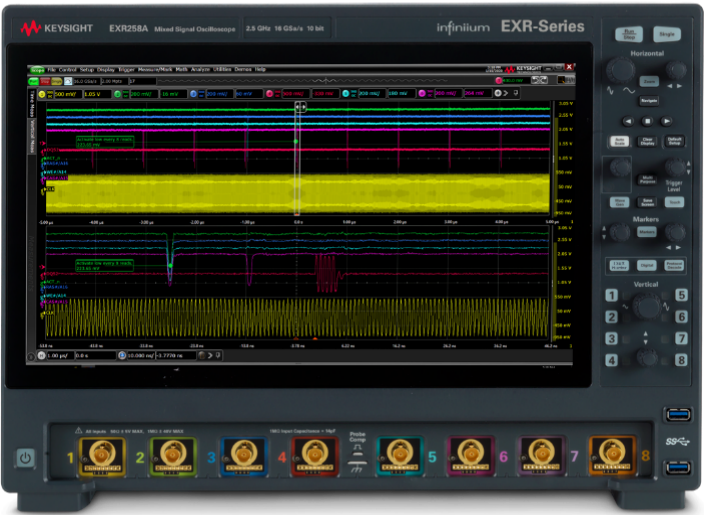Click the green Scope logo button
The width and height of the screenshot is (704, 517).
point(37,70)
